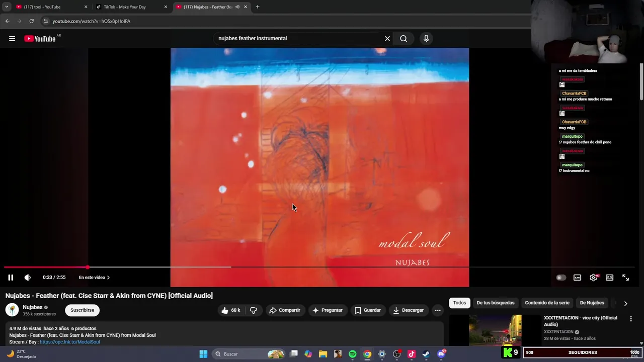Open options for the vice city video

631,319
